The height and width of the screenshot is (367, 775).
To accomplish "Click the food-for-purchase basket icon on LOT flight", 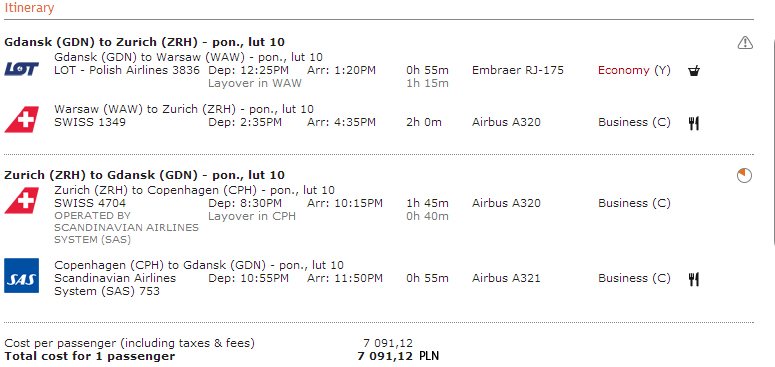I will [x=694, y=71].
